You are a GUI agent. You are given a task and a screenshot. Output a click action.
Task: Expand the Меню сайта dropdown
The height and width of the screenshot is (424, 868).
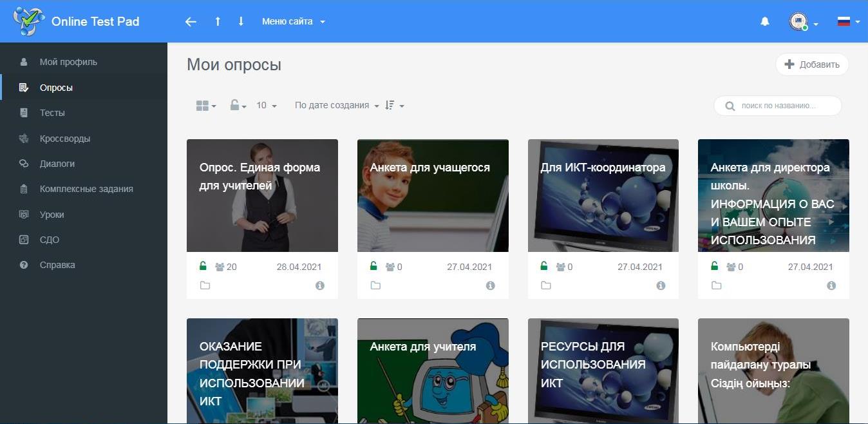pos(294,21)
